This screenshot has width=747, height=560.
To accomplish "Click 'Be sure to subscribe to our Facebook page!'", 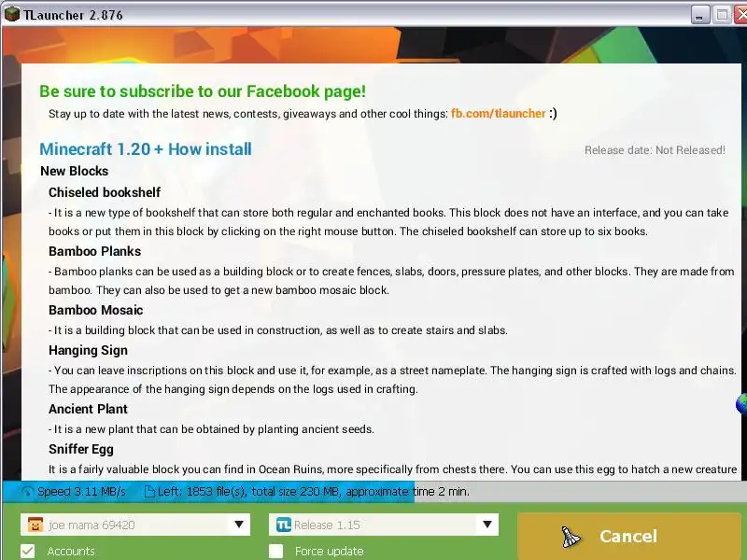I will 203,91.
